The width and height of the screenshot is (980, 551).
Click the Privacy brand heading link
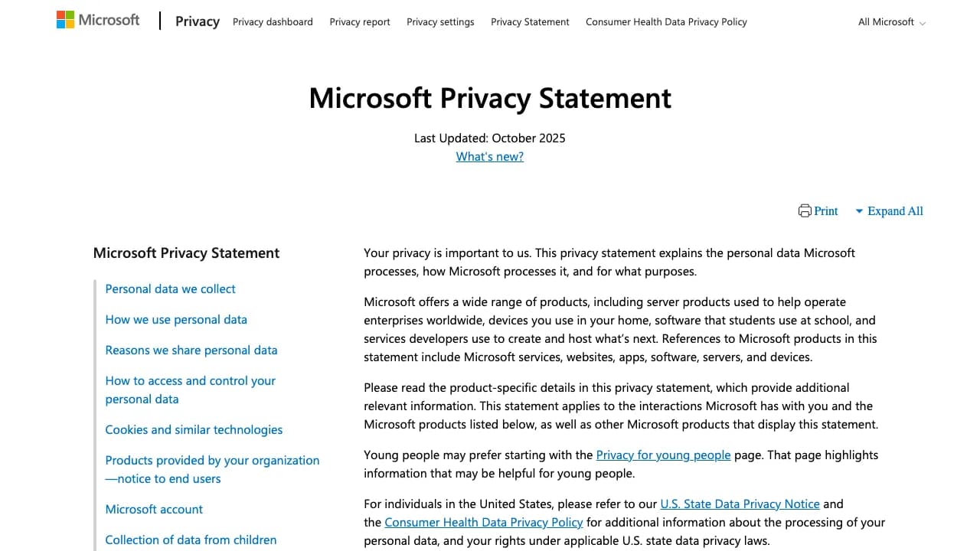198,21
